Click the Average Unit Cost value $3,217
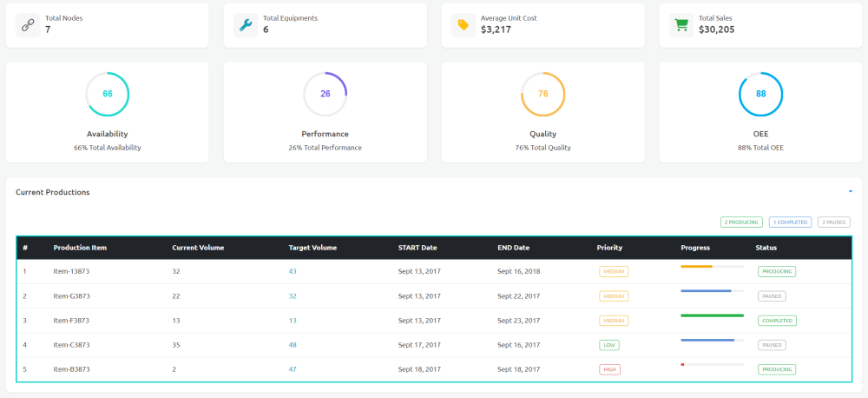This screenshot has height=398, width=868. coord(496,30)
